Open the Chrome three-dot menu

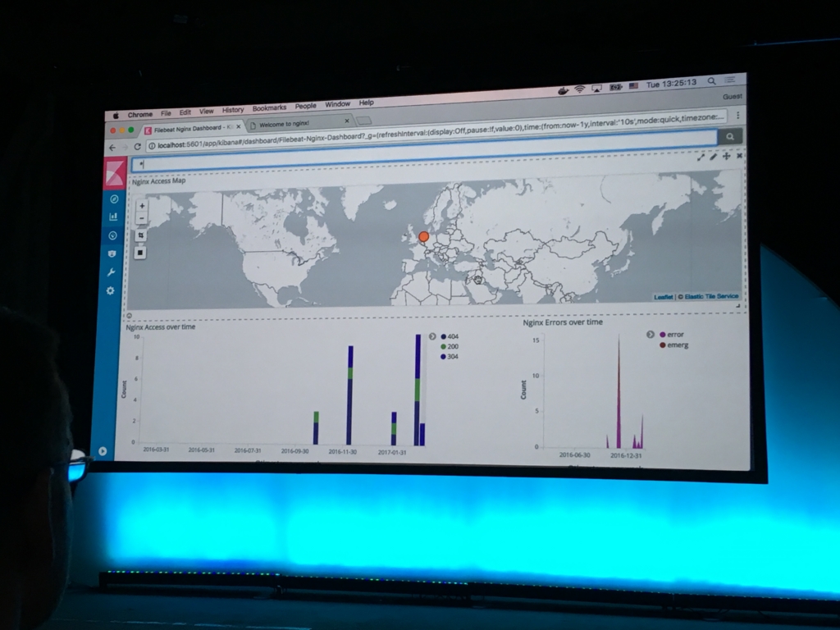[x=737, y=115]
